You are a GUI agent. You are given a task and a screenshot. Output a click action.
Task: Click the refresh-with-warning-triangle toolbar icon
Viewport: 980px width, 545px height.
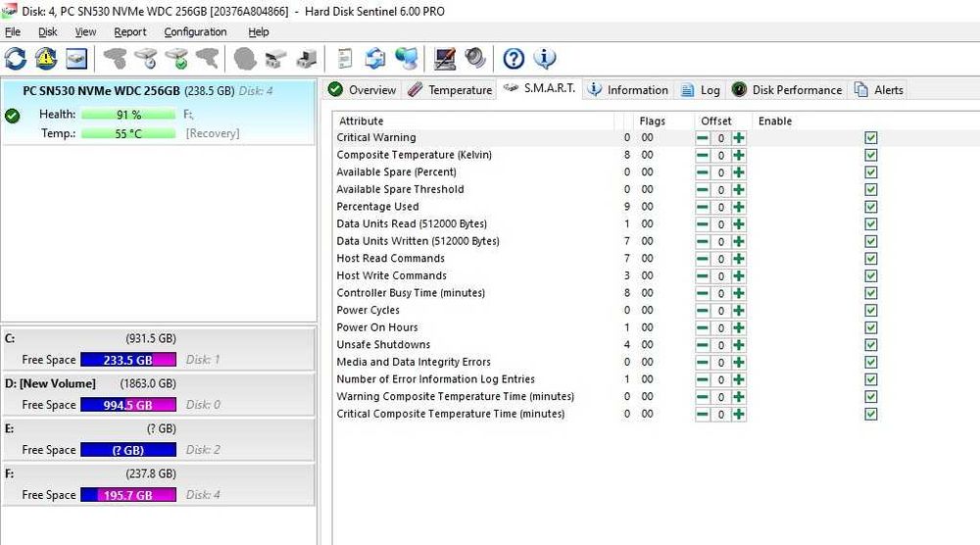46,59
